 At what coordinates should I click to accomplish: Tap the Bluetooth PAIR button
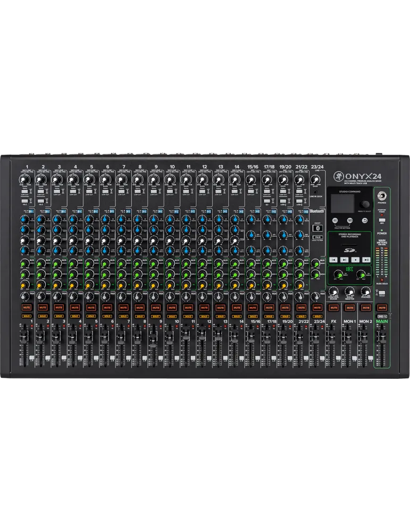tap(317, 237)
